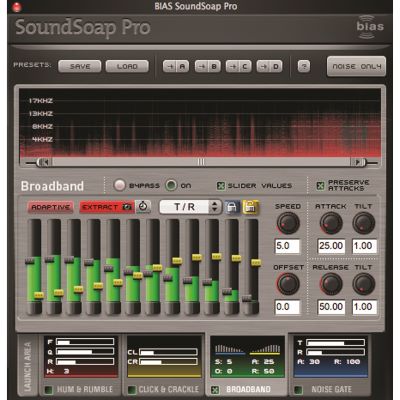This screenshot has width=400, height=400.
Task: Click the Save preset button
Action: pos(80,66)
